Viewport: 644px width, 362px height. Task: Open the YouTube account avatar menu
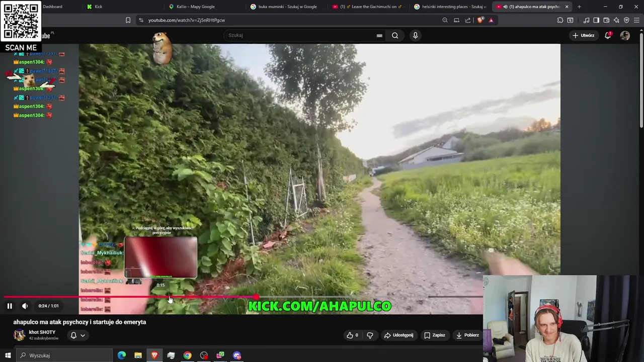pyautogui.click(x=625, y=35)
